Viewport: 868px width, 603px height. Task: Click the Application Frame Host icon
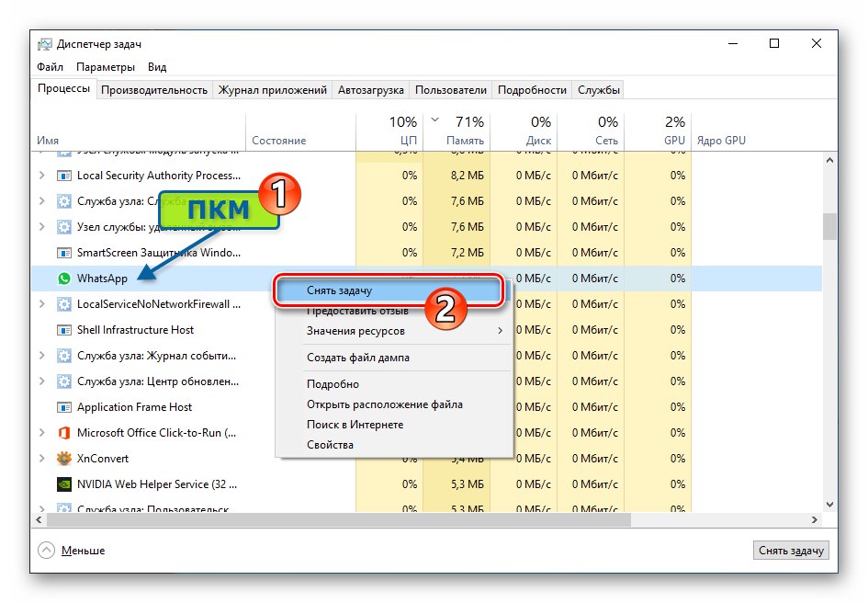(x=64, y=407)
